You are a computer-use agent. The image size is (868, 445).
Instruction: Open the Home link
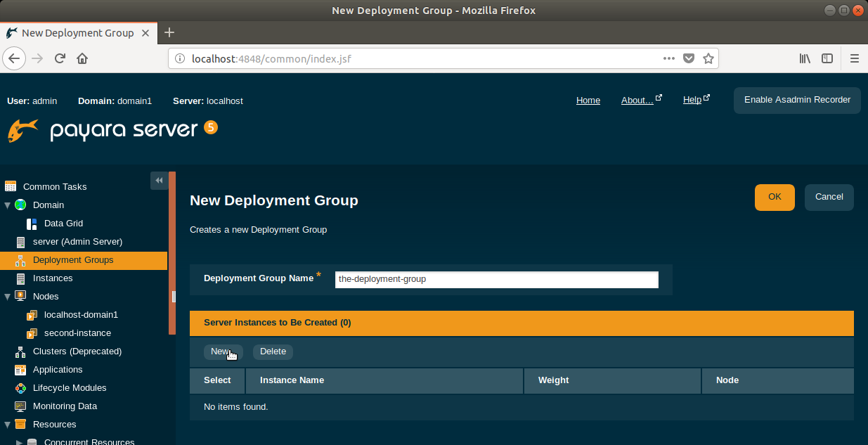point(588,101)
